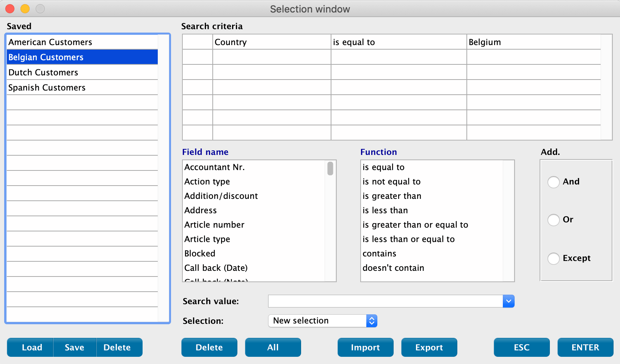Click the 'is equal to' criteria cell
This screenshot has height=364, width=620.
pyautogui.click(x=399, y=42)
